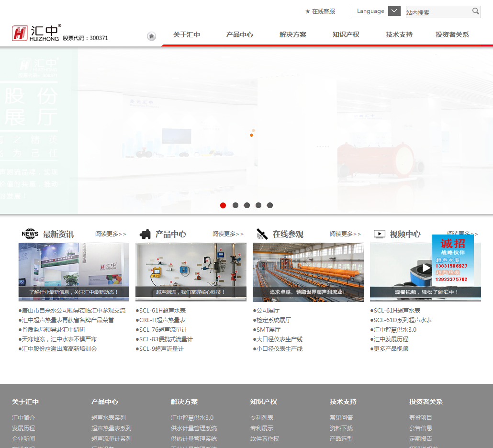Click the home icon in navigation bar
The width and height of the screenshot is (493, 448).
tap(151, 36)
